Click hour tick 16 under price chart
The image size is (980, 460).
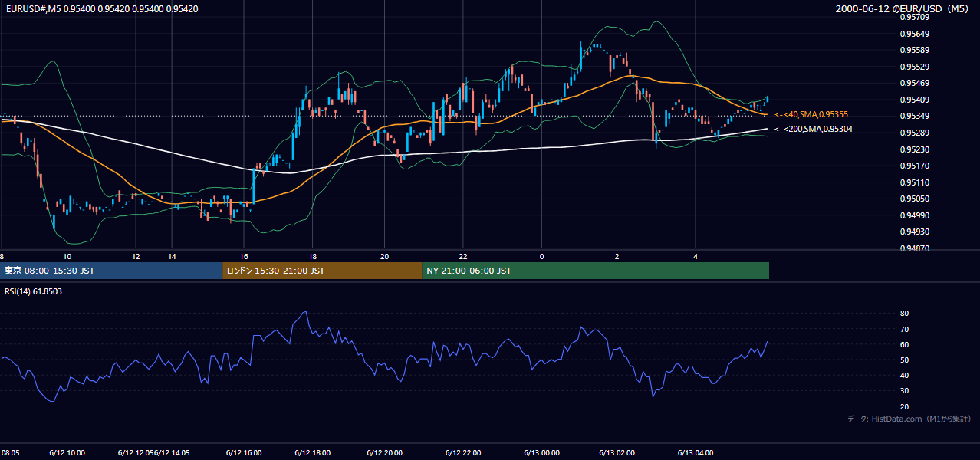244,257
